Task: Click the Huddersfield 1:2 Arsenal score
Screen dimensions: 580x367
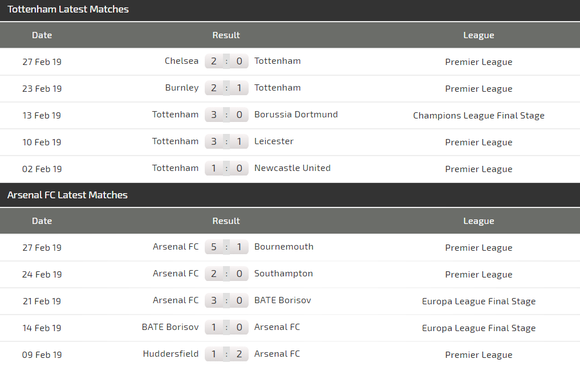Action: point(226,354)
